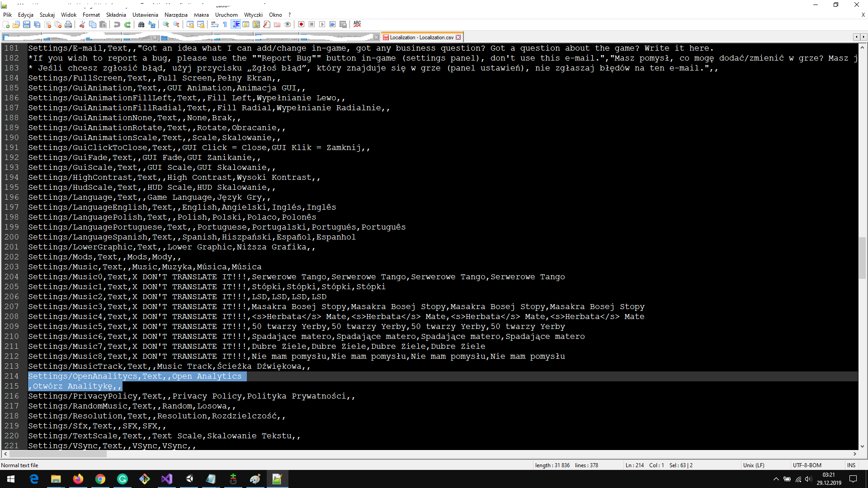Viewport: 868px width, 488px height.
Task: Toggle show all characters pilcrow button
Action: click(225, 24)
